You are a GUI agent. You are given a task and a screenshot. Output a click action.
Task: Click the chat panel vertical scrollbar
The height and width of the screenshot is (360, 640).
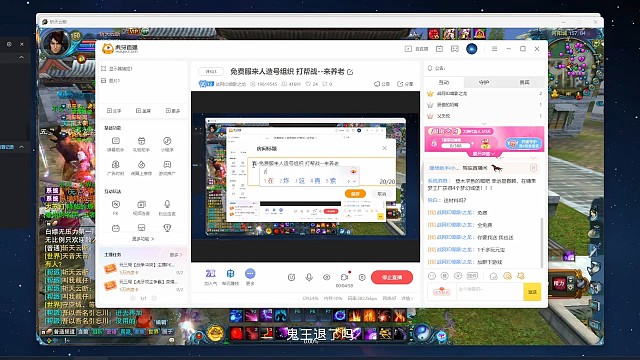pyautogui.click(x=542, y=243)
